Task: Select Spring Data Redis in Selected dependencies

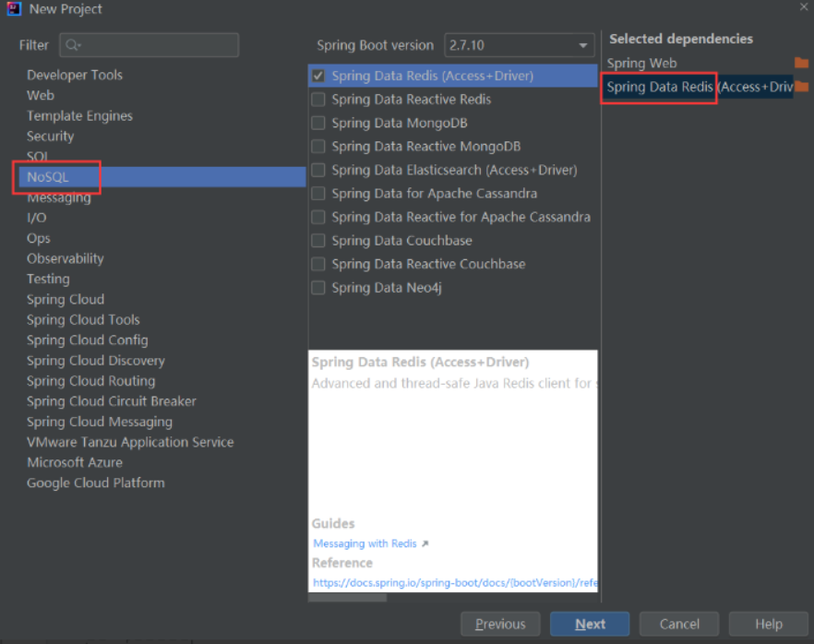Action: click(700, 87)
